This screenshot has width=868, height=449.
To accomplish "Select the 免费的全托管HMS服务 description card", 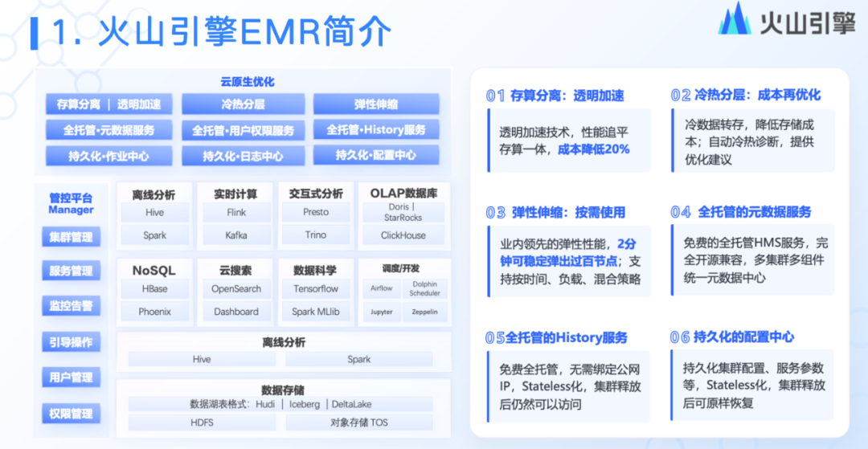I will 753,260.
